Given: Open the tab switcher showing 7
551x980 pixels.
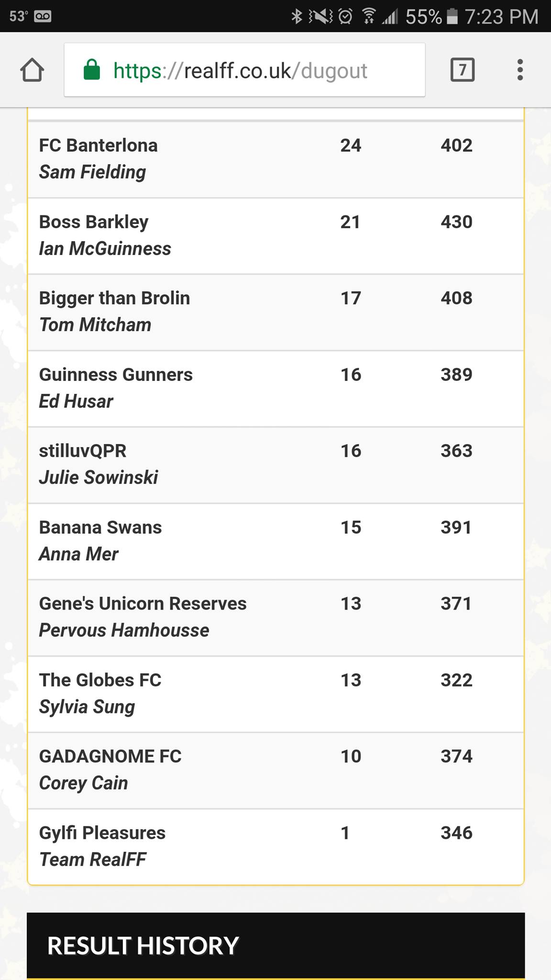Looking at the screenshot, I should [463, 70].
